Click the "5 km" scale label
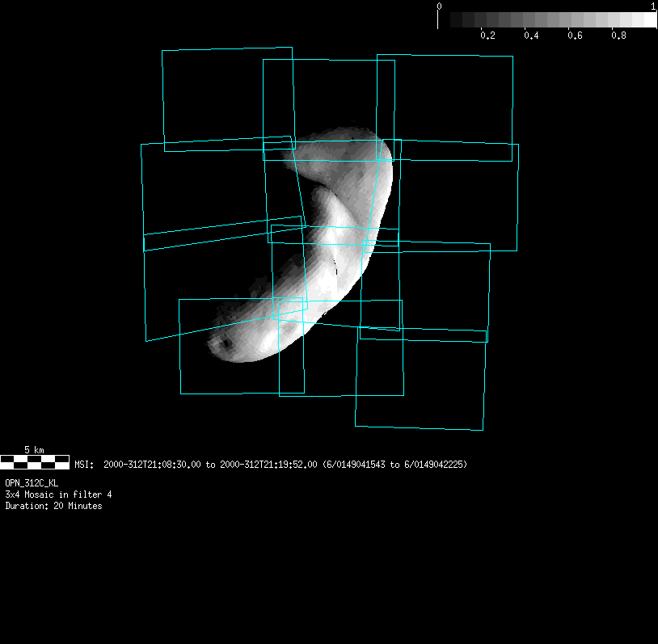The image size is (658, 644). (34, 449)
